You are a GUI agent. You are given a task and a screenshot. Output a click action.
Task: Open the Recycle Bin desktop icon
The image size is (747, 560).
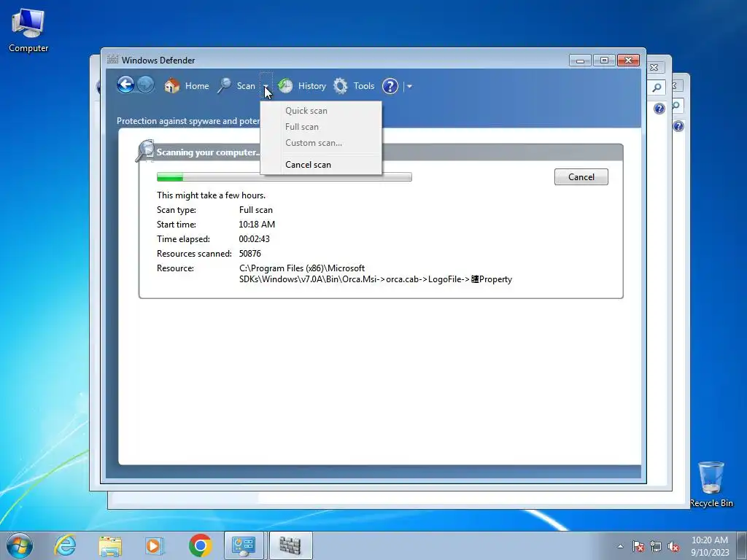tap(711, 484)
